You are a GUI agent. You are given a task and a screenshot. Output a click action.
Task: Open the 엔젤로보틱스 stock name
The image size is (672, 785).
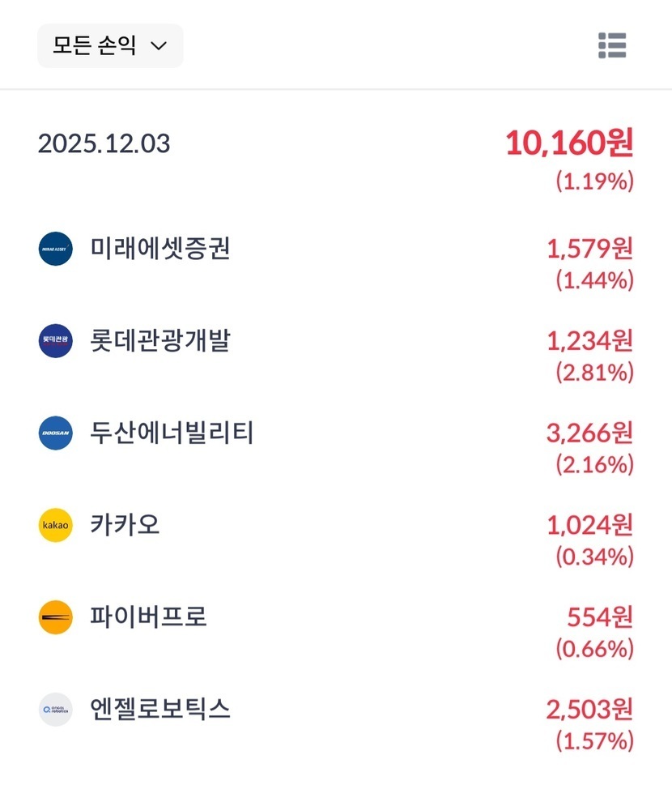[160, 710]
